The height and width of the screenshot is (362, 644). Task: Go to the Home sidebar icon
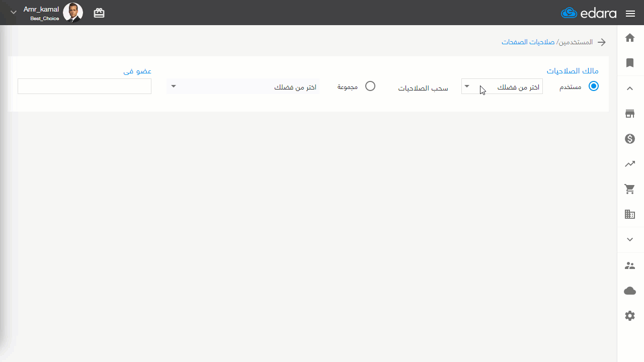coord(630,38)
